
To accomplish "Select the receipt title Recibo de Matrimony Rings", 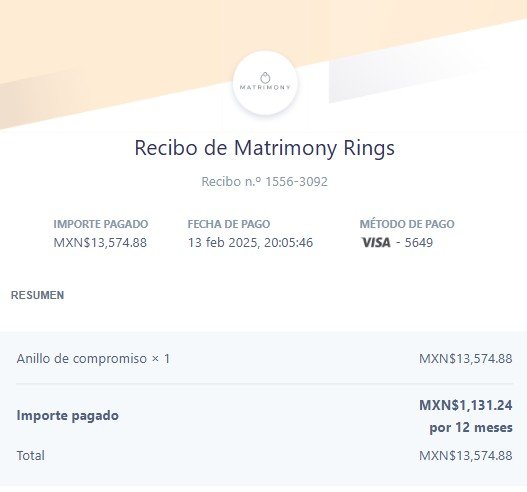I will click(265, 148).
